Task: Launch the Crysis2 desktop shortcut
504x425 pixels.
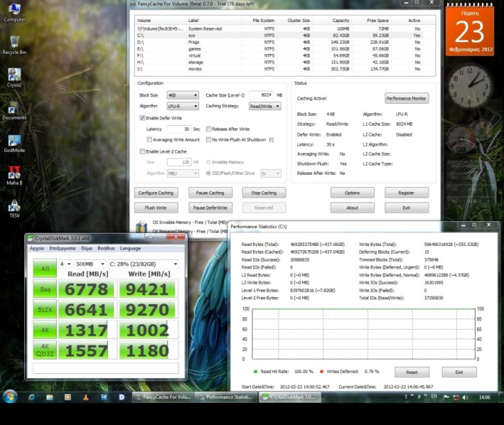Action: [x=14, y=78]
